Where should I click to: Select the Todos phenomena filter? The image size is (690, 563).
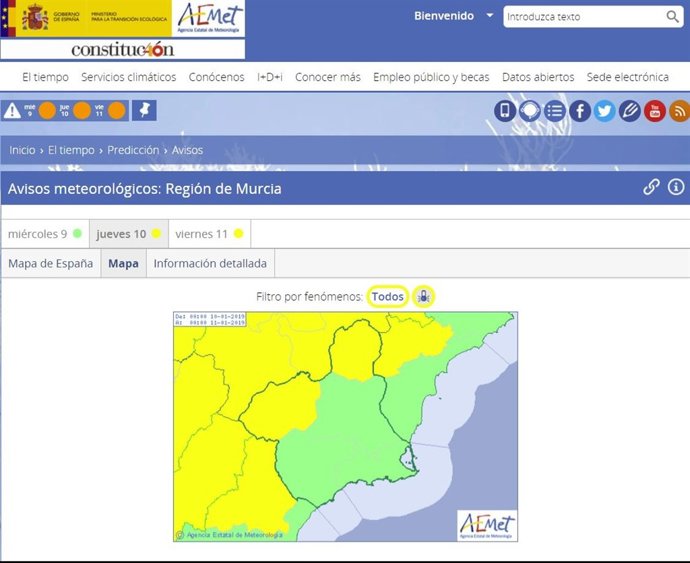388,297
